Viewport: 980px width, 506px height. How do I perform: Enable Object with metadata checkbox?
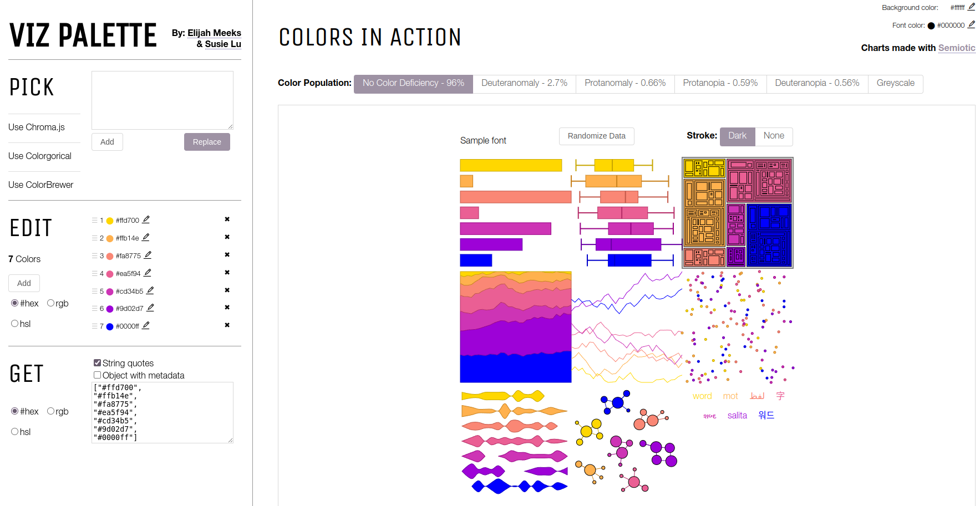coord(98,375)
